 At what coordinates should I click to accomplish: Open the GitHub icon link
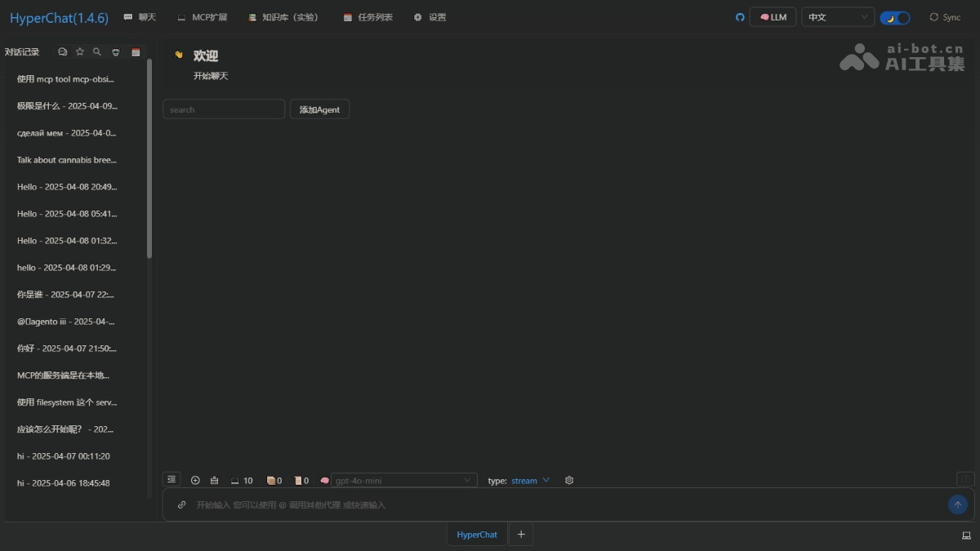point(740,17)
